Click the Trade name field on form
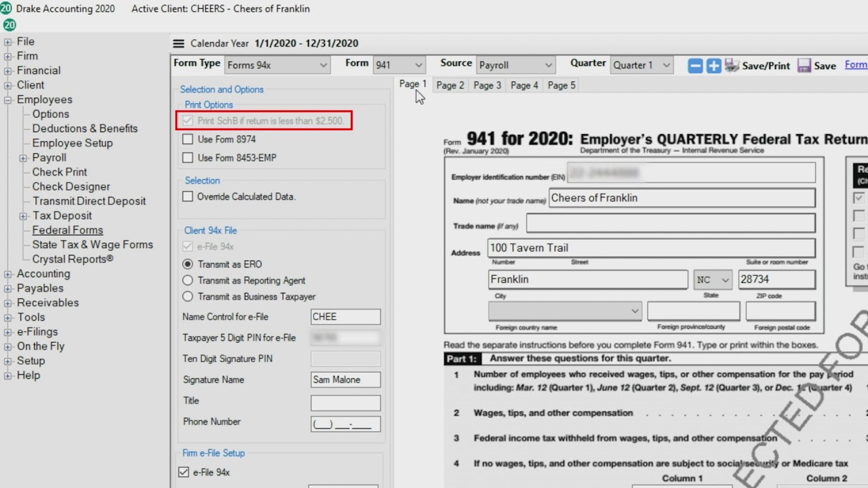 click(671, 223)
